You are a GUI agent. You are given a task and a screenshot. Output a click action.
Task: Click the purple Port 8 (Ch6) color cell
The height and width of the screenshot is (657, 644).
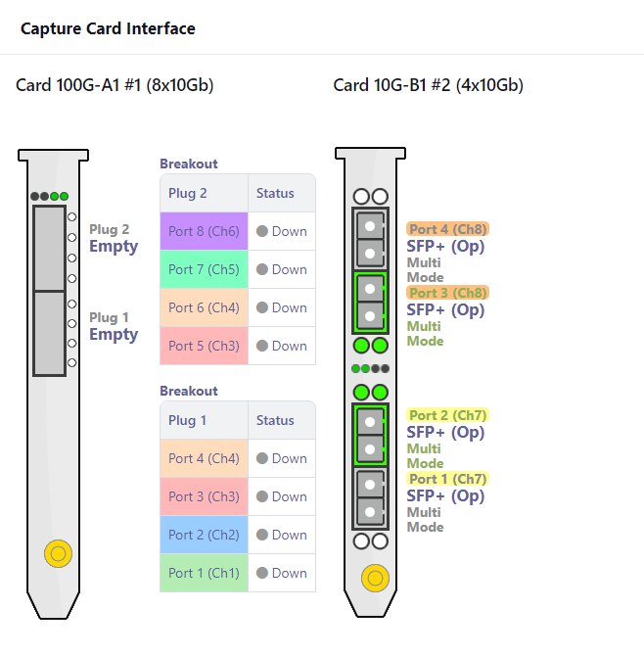(x=204, y=231)
